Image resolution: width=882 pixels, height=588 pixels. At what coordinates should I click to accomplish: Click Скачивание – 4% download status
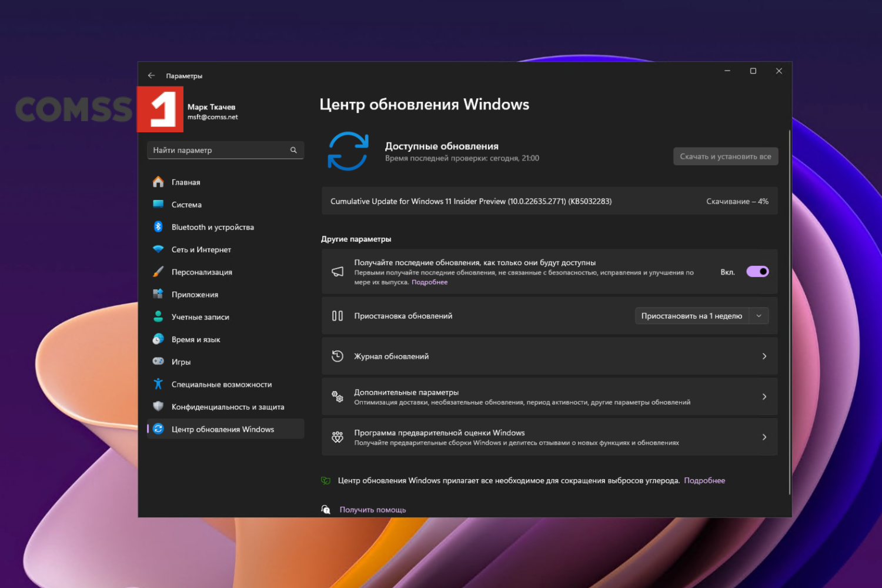(737, 201)
